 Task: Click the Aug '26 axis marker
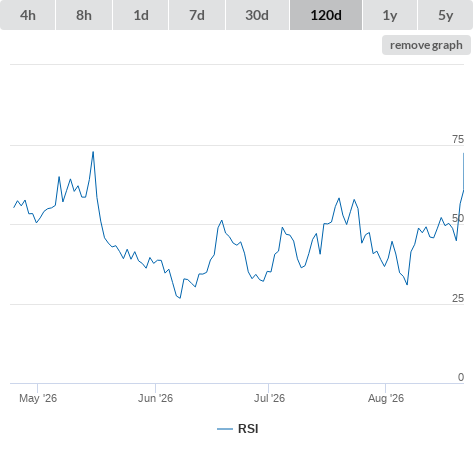click(386, 398)
